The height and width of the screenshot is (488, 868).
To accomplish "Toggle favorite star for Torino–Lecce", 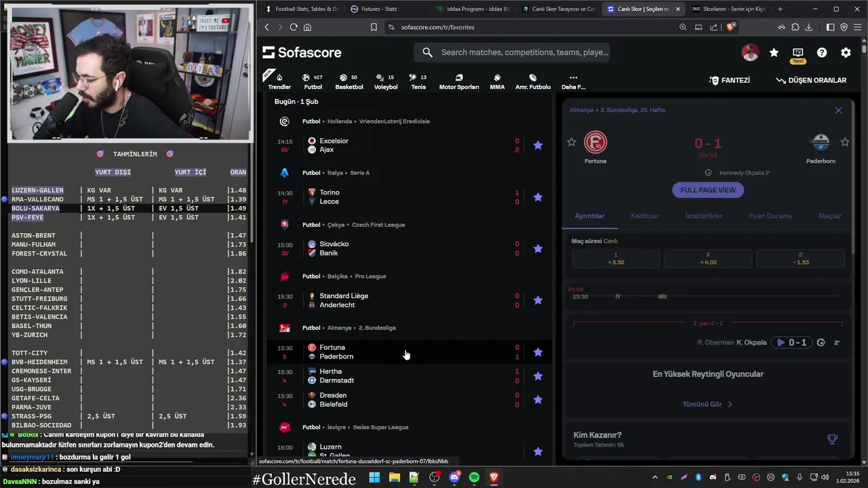I will tap(538, 197).
